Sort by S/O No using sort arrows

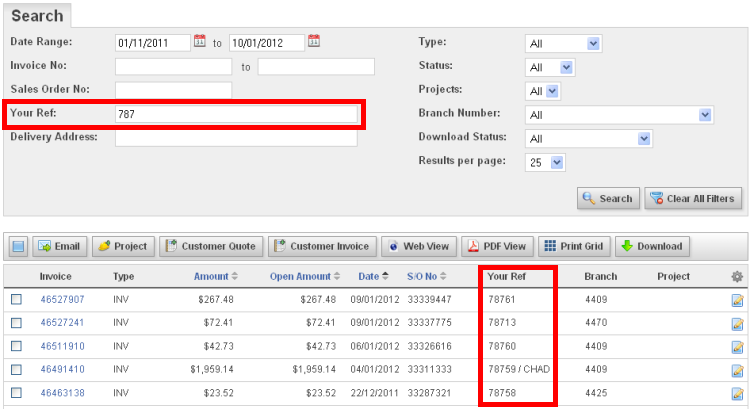coord(443,276)
